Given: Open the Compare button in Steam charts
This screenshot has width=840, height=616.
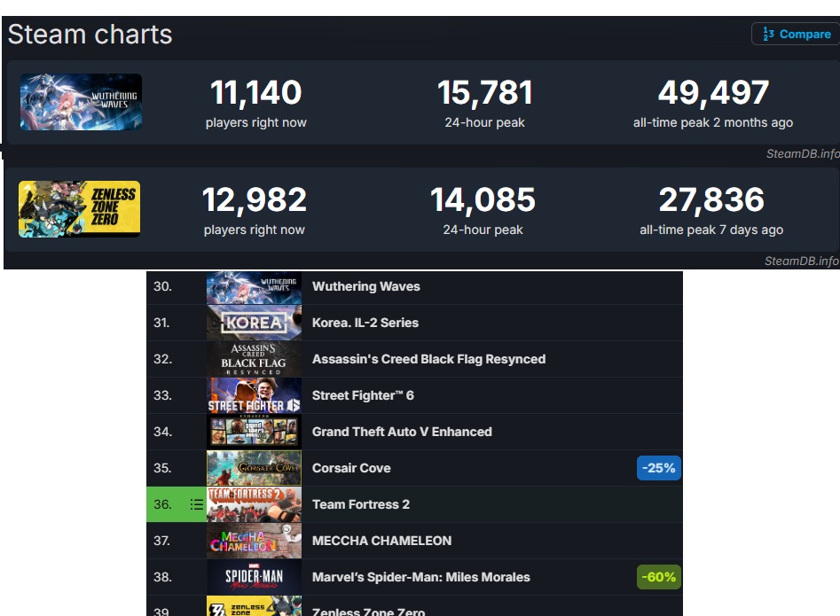Looking at the screenshot, I should click(x=796, y=34).
